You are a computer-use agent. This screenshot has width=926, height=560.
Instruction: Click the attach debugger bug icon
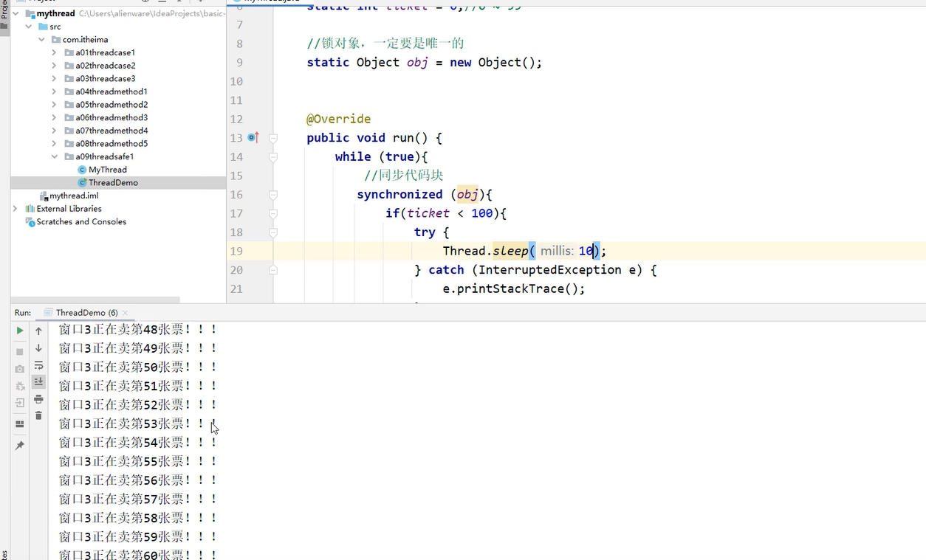[20, 386]
